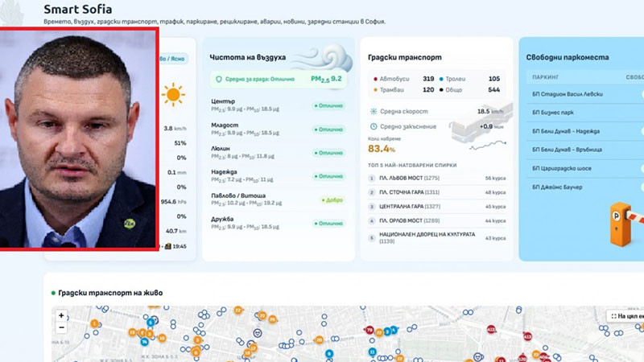This screenshot has width=644, height=362.
Task: Click the green live dot beside Градски транспорт на живо
Action: [x=53, y=293]
